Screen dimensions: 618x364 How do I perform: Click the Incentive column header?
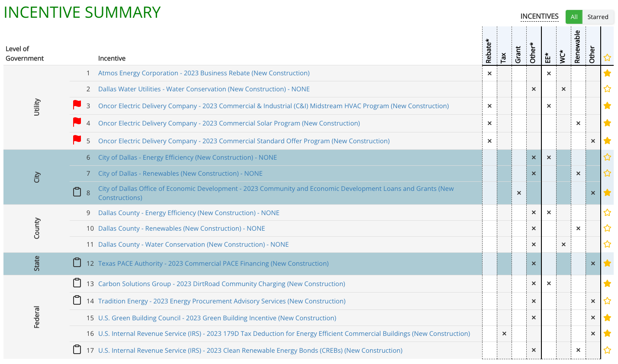pos(112,58)
